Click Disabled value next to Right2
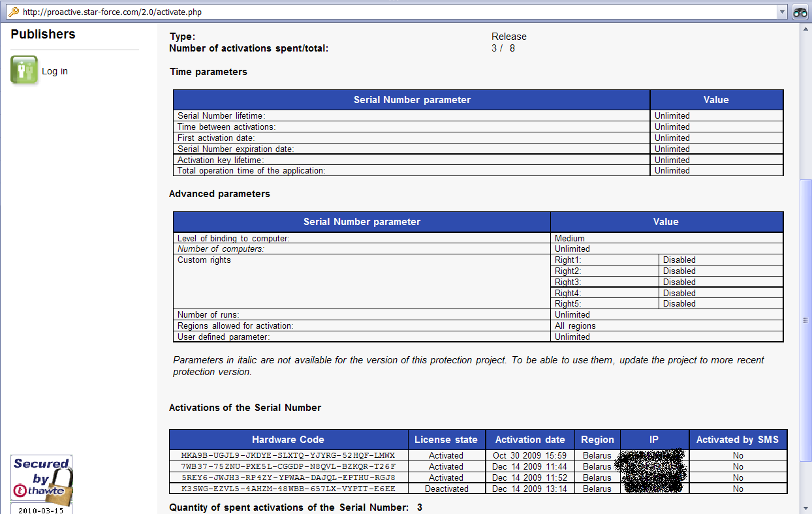Screen dimensions: 812x514 (679, 271)
